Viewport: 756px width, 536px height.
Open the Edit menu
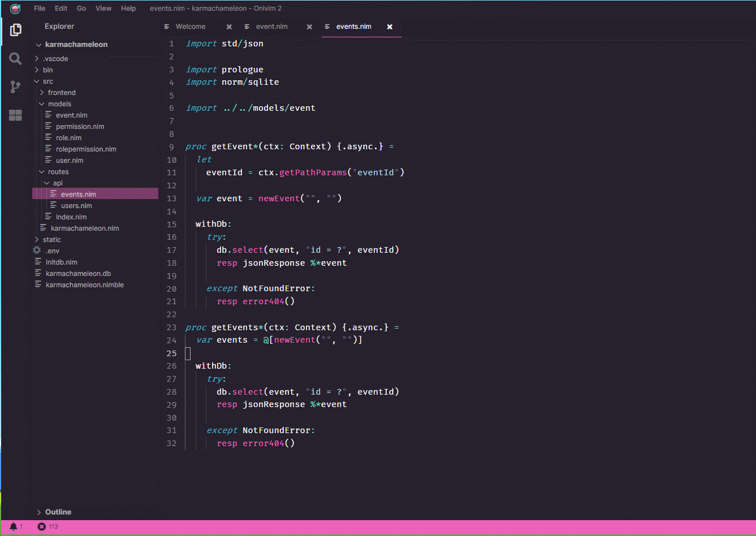pos(61,8)
